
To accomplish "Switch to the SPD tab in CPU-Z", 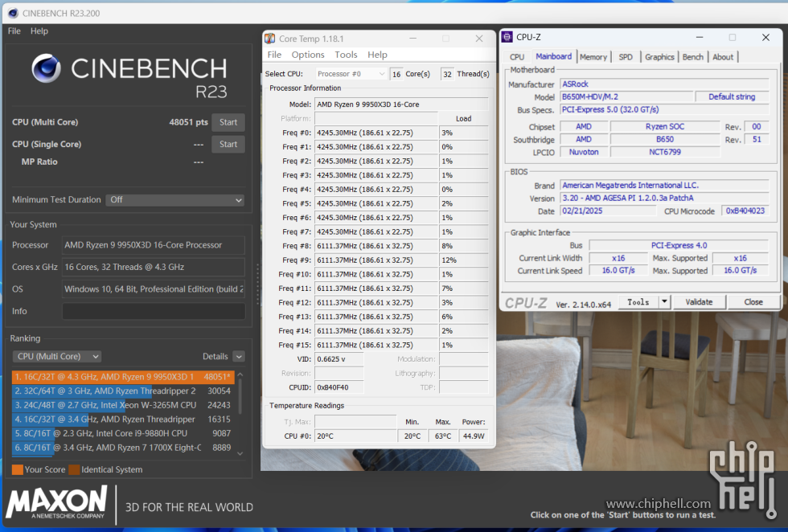I will point(626,57).
